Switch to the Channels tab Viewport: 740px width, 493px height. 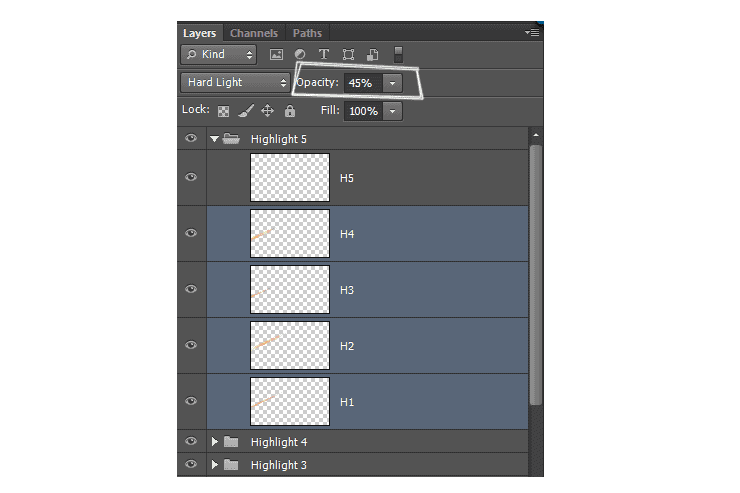pos(254,33)
